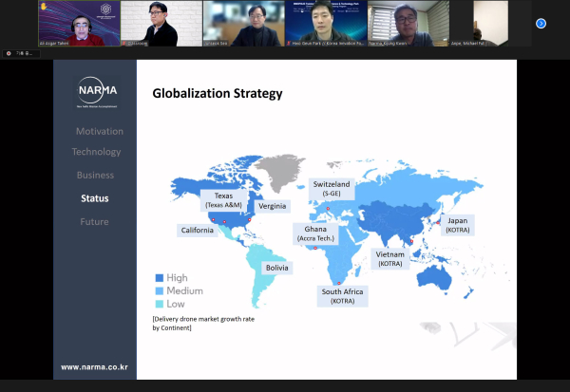Jump to the Future section
This screenshot has width=570, height=392.
(x=95, y=221)
